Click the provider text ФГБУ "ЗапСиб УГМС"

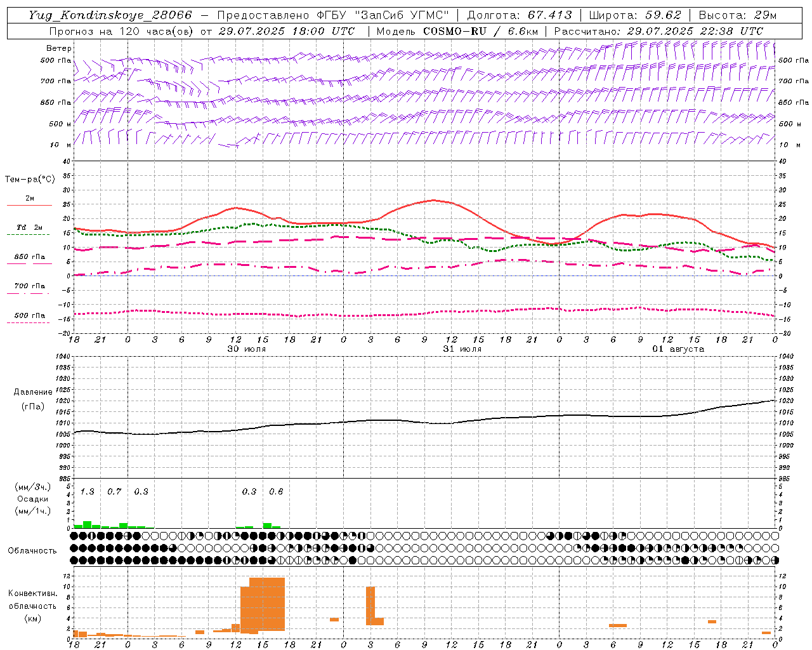click(383, 15)
